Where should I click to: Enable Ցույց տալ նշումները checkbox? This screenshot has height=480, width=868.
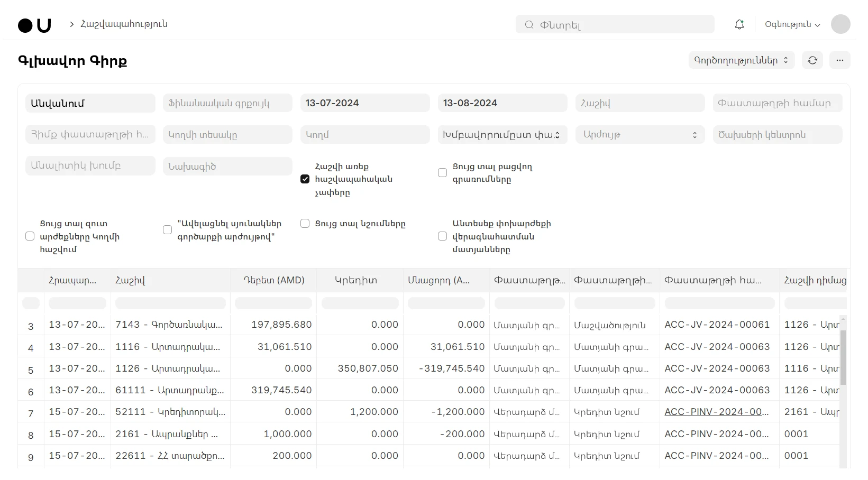[305, 224]
